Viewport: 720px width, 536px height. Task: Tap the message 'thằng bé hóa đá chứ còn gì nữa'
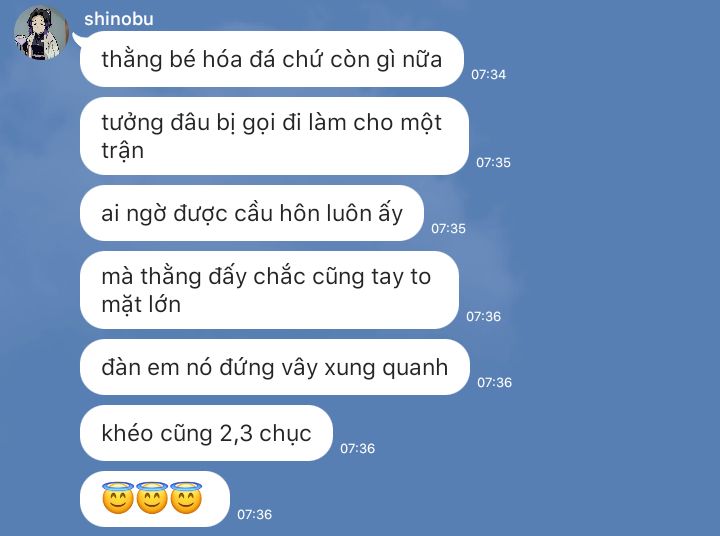pos(272,59)
